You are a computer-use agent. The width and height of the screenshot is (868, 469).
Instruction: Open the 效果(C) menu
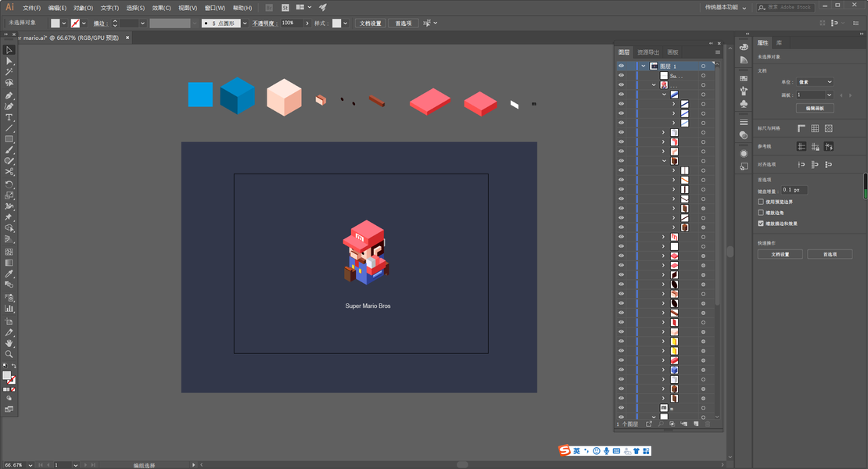pos(161,8)
